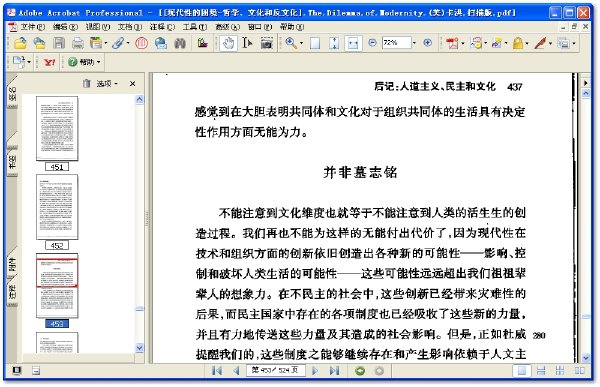Expand the Organizer dropdown arrow
This screenshot has width=600, height=387.
pos(106,43)
